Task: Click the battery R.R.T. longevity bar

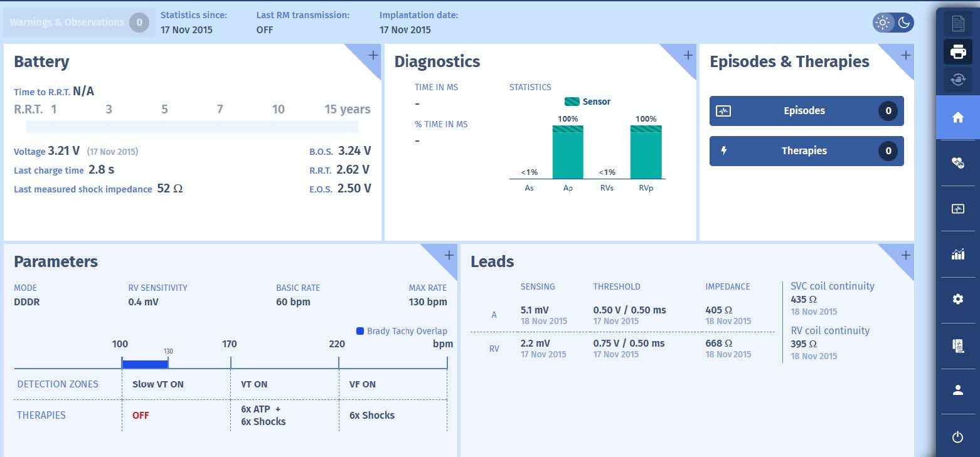Action: (x=192, y=127)
